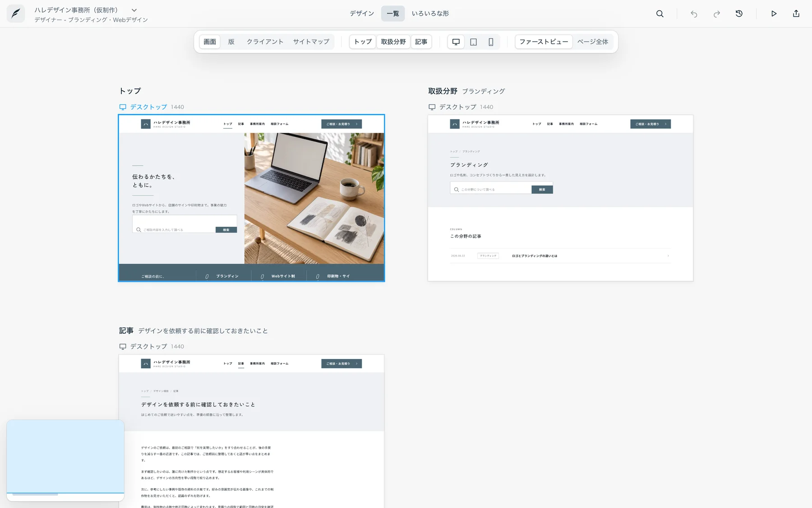Viewport: 812px width, 508px height.
Task: Expand the project name dropdown chevron
Action: (134, 10)
